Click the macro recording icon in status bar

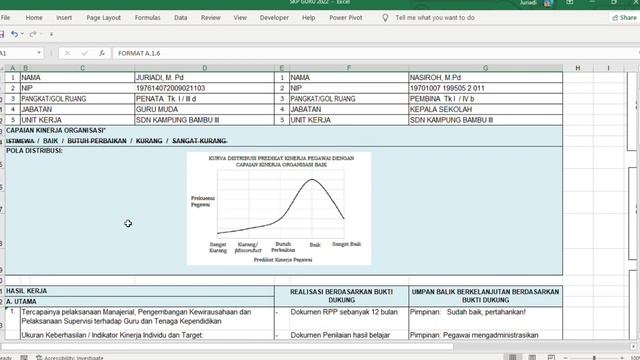24,358
